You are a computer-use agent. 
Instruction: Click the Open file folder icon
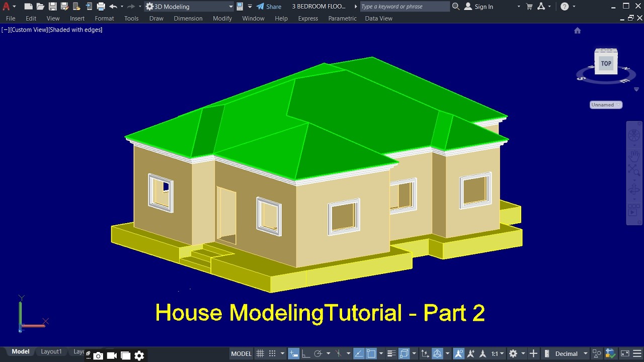[x=40, y=7]
